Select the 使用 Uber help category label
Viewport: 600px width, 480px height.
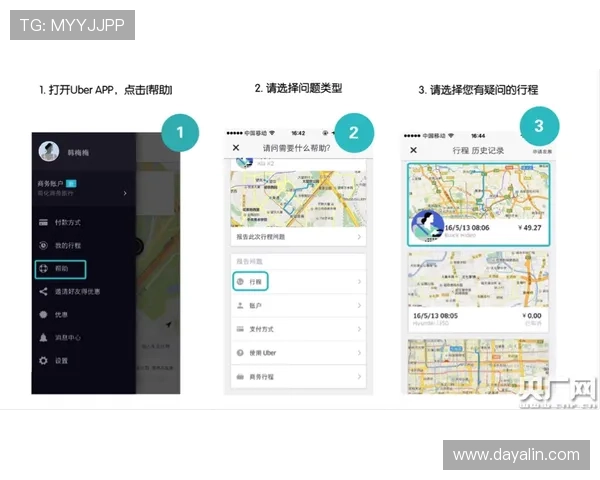[x=262, y=353]
